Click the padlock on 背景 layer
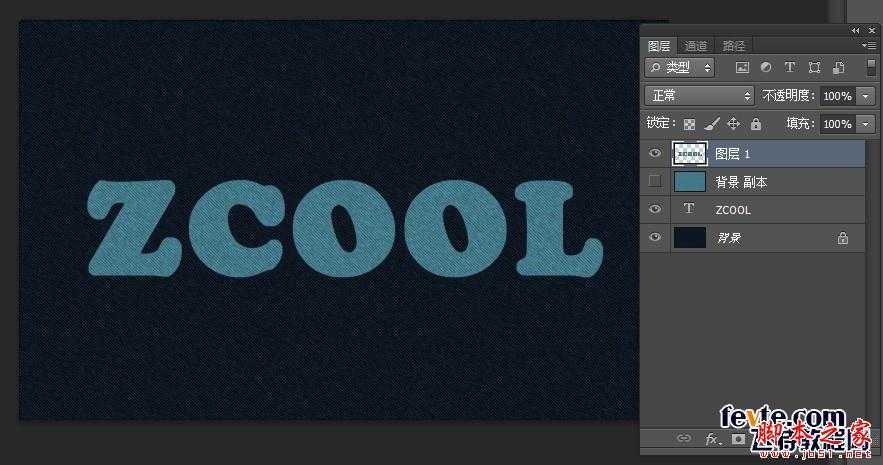 (842, 238)
